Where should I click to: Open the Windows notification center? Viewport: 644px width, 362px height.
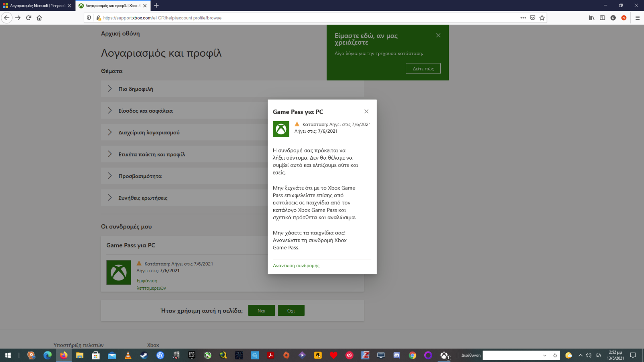pos(633,355)
